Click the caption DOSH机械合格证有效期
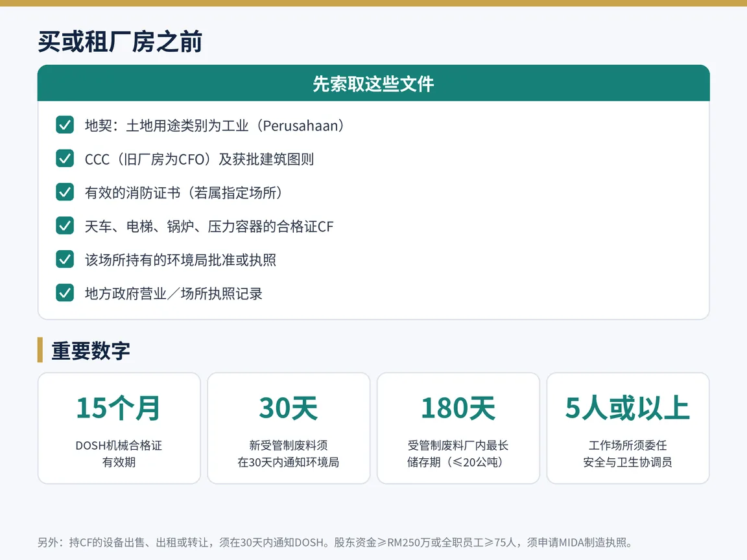 (x=119, y=454)
